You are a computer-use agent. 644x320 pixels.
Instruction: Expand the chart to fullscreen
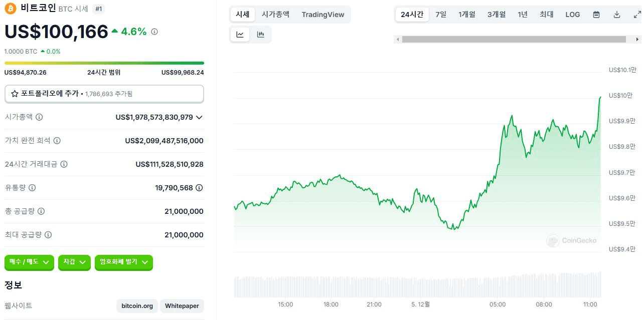tap(637, 15)
